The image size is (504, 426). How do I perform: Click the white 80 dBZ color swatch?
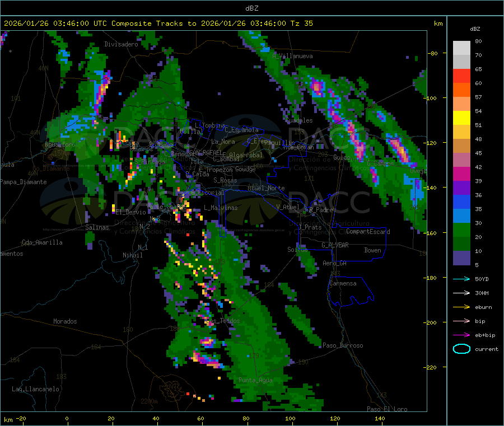click(461, 48)
